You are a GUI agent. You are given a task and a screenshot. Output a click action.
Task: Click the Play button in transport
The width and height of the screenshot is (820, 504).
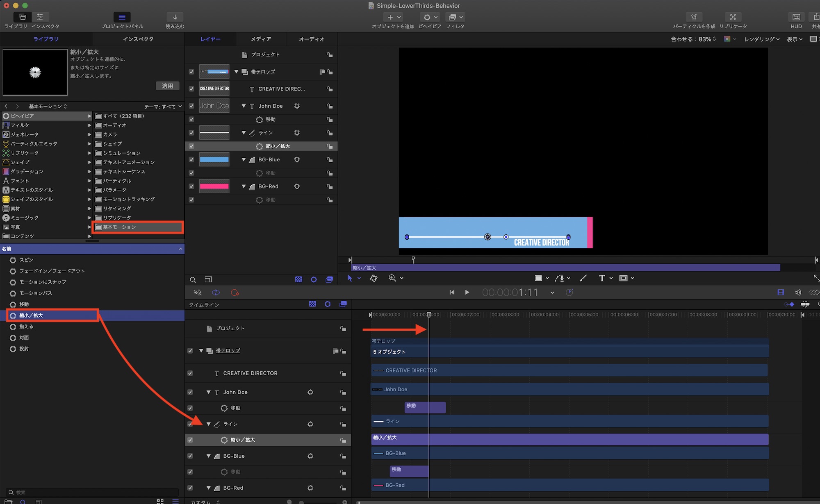pos(467,293)
